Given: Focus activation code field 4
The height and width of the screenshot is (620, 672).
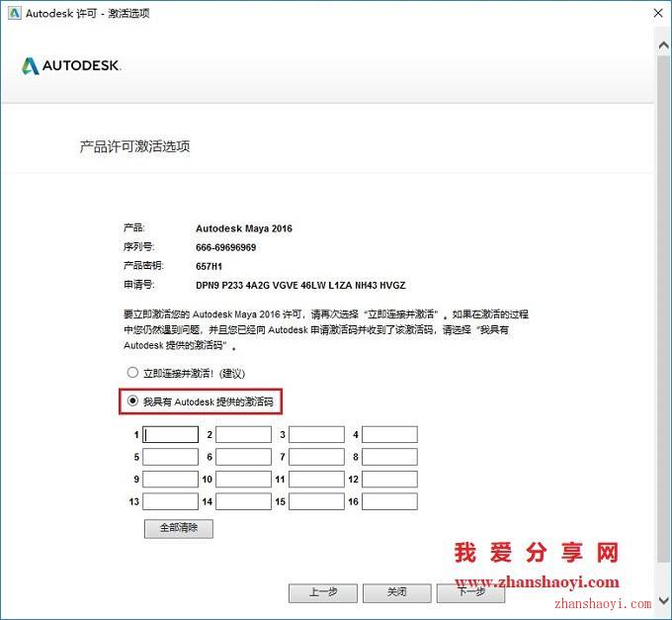Looking at the screenshot, I should (389, 434).
